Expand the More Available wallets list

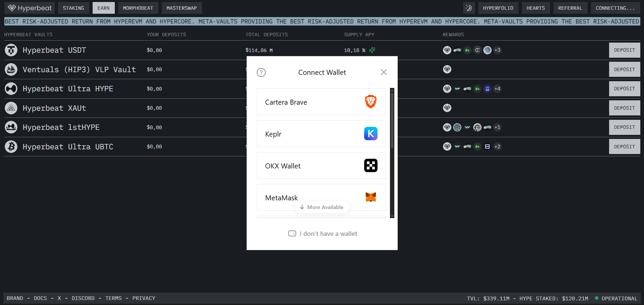[x=322, y=207]
